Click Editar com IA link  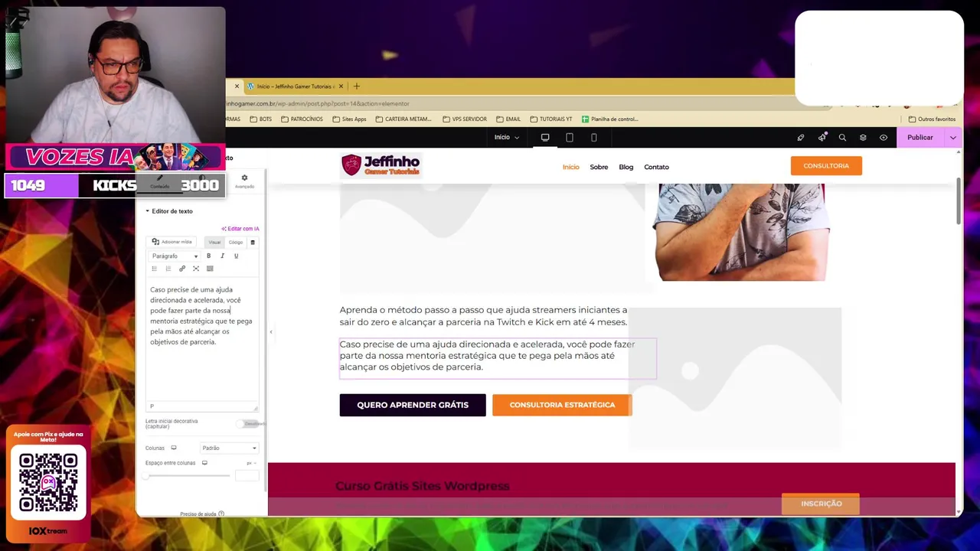coord(240,229)
